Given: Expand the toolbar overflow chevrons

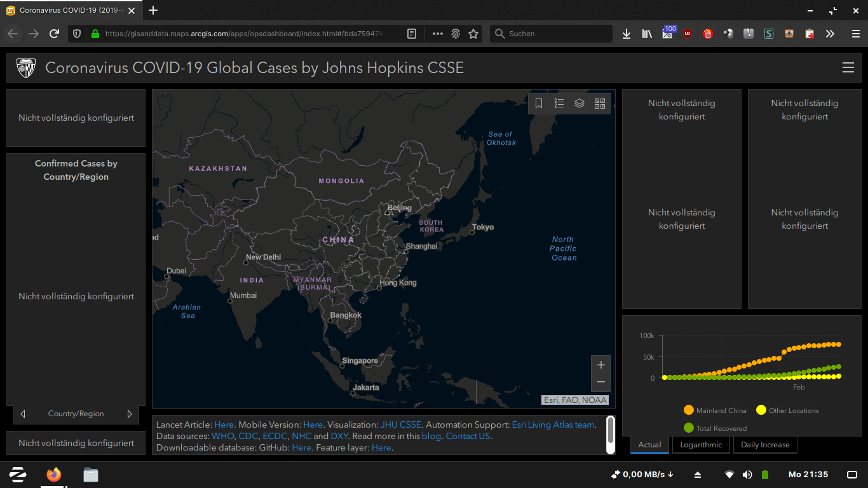Looking at the screenshot, I should (830, 34).
